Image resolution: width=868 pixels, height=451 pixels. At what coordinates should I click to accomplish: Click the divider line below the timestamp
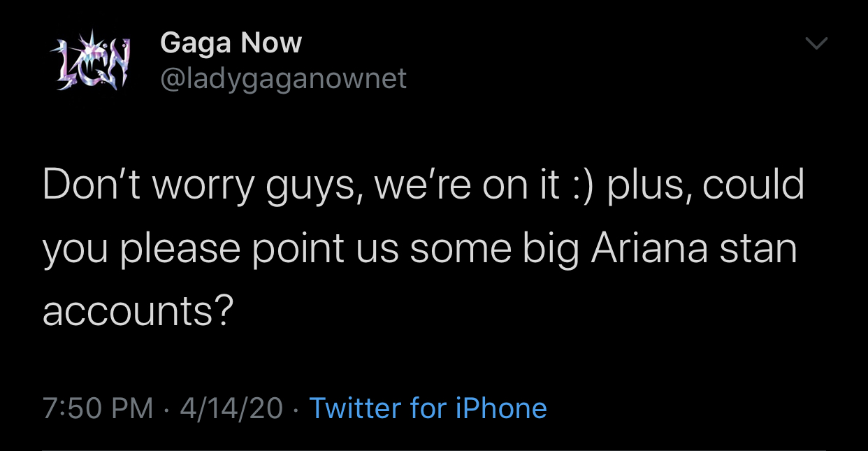[x=433, y=450]
